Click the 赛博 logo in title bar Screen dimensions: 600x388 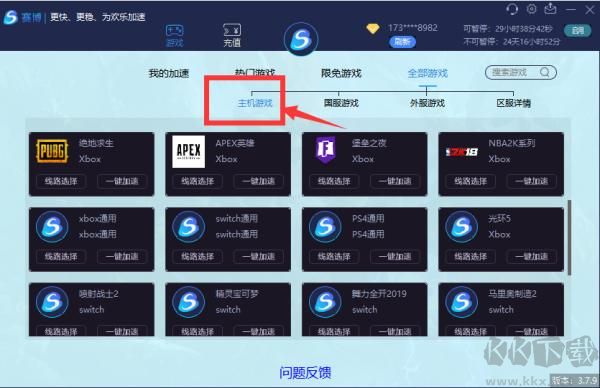click(22, 17)
